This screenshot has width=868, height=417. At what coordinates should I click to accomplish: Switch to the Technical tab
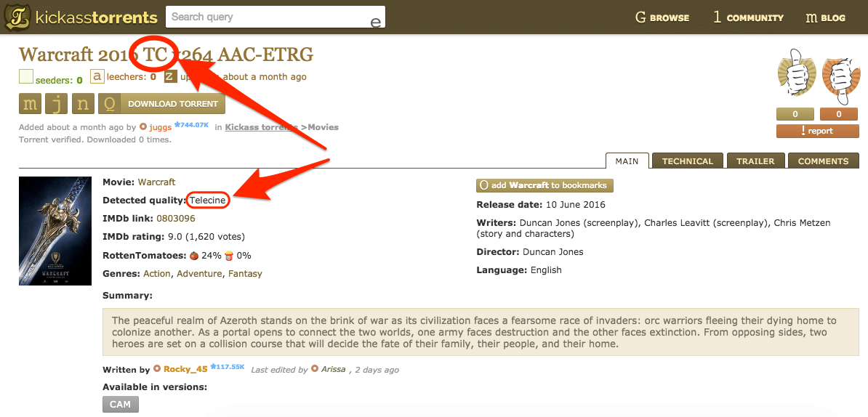point(688,161)
